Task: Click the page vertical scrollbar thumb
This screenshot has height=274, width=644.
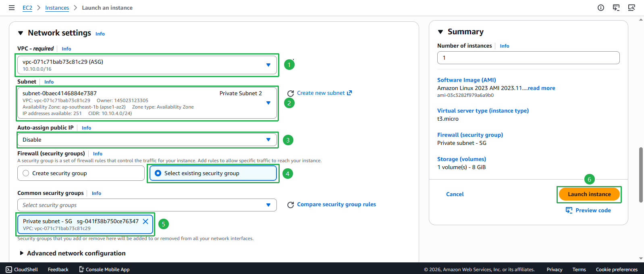Action: [641, 175]
